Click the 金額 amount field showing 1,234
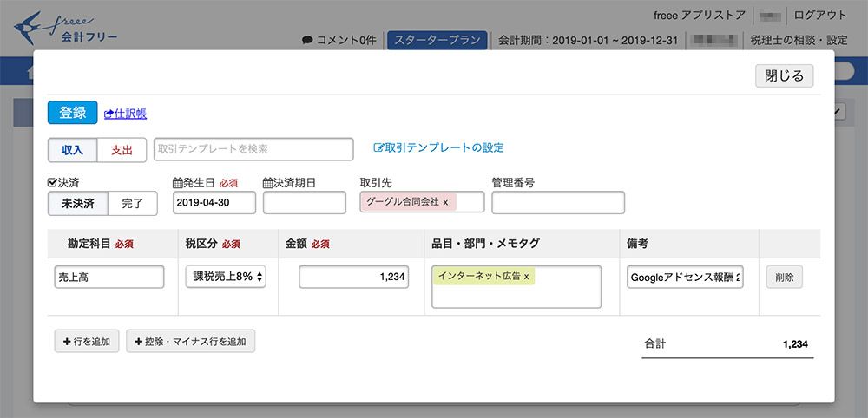868x418 pixels. [354, 277]
